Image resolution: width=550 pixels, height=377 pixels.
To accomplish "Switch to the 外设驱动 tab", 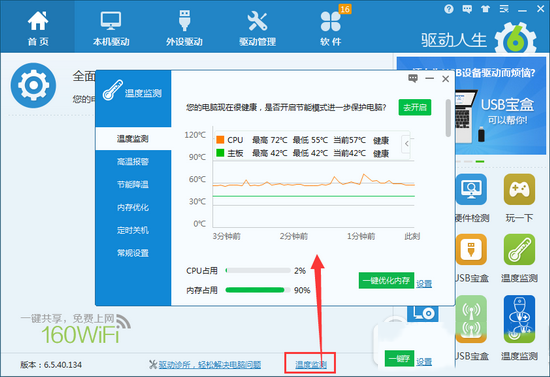I will [x=184, y=28].
